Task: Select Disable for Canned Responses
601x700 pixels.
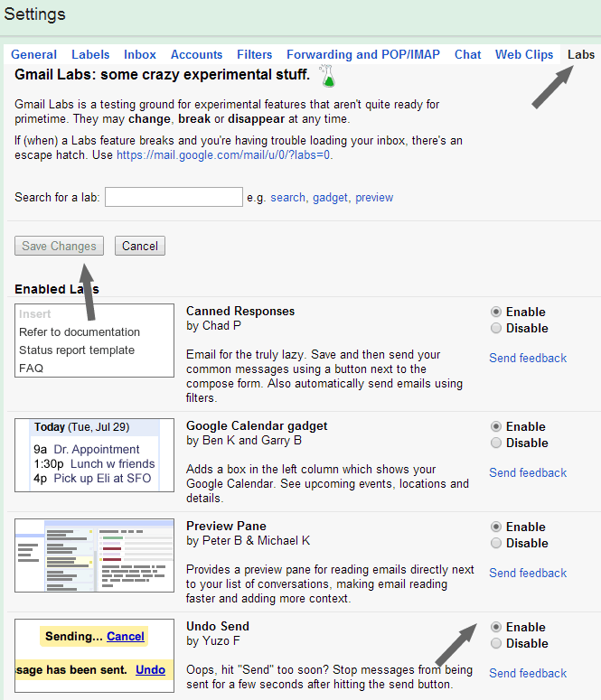Action: click(496, 328)
